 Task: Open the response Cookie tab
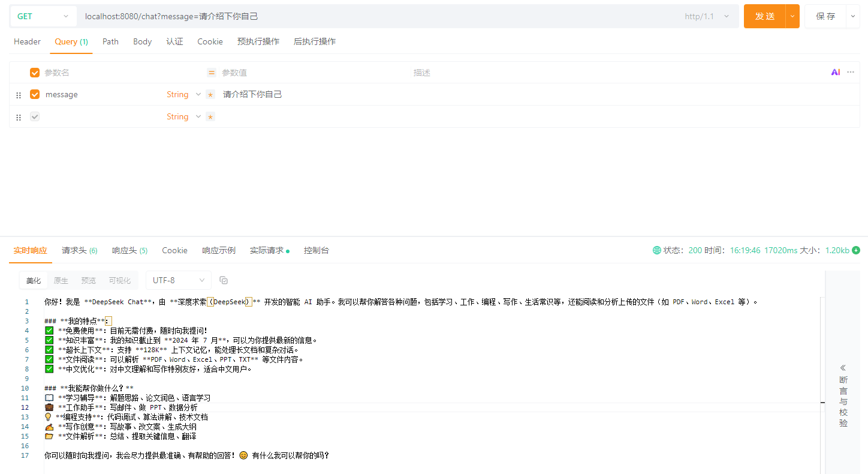174,250
